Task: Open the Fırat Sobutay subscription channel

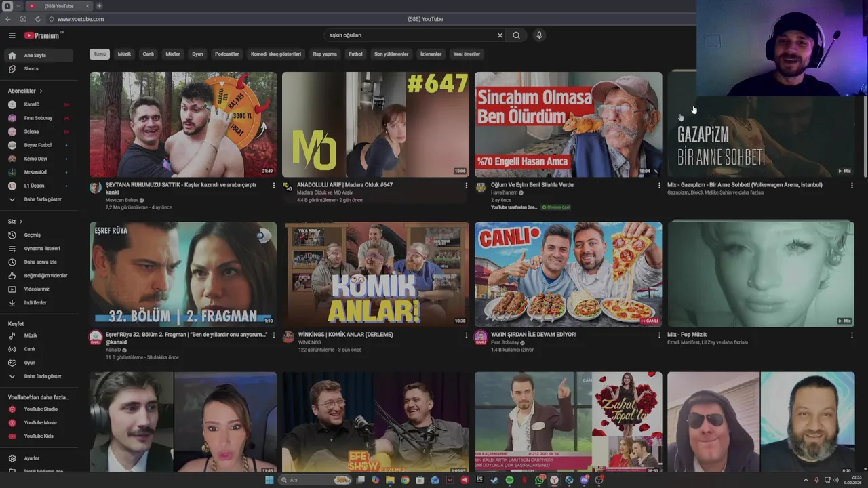Action: [x=38, y=118]
